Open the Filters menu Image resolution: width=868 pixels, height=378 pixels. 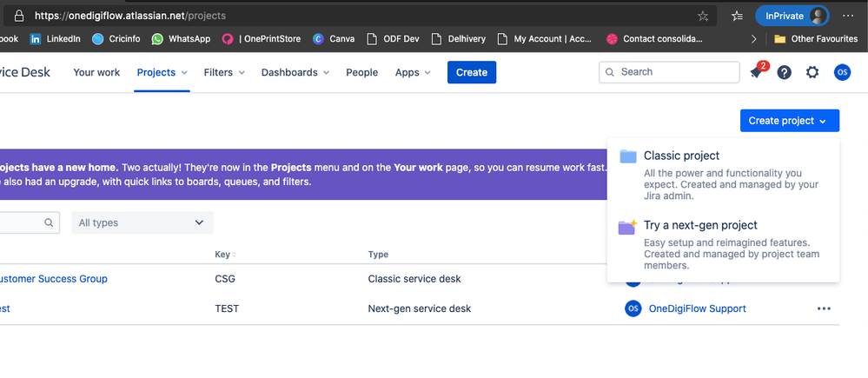coord(224,72)
